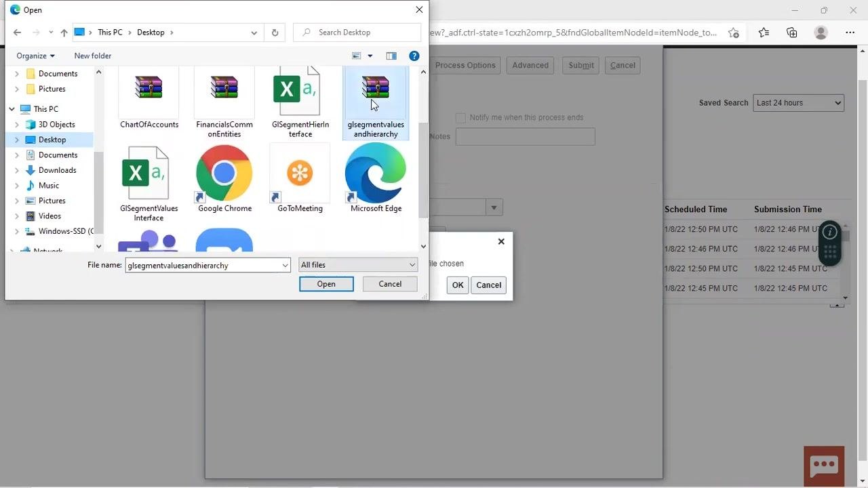This screenshot has width=868, height=488.
Task: Click the floating info remote widget
Action: point(830,243)
